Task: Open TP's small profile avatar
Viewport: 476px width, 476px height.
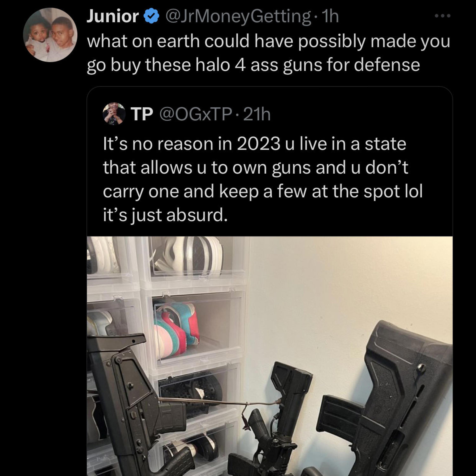Action: [x=114, y=114]
